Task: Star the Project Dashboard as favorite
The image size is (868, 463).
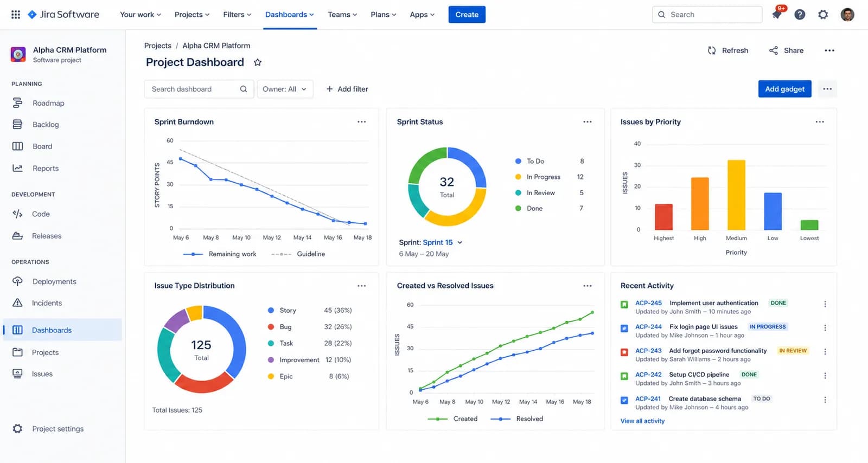Action: click(x=258, y=62)
